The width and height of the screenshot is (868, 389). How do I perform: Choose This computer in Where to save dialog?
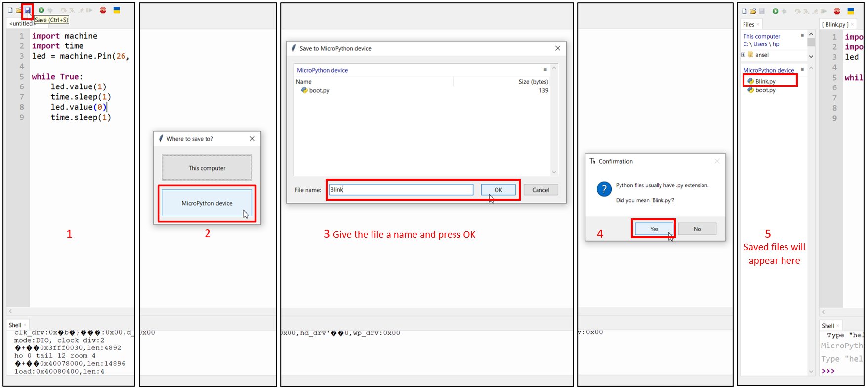pyautogui.click(x=207, y=168)
